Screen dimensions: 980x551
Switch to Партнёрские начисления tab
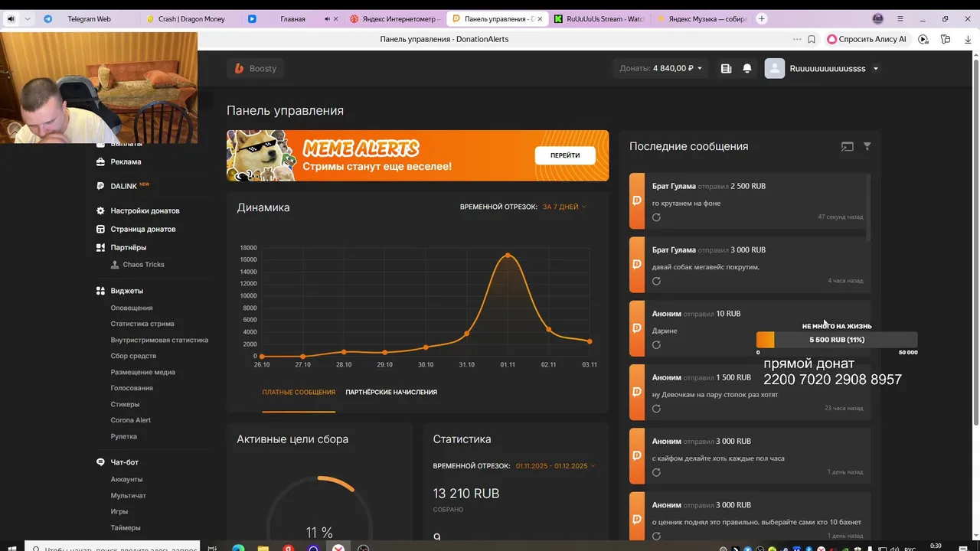click(x=391, y=392)
